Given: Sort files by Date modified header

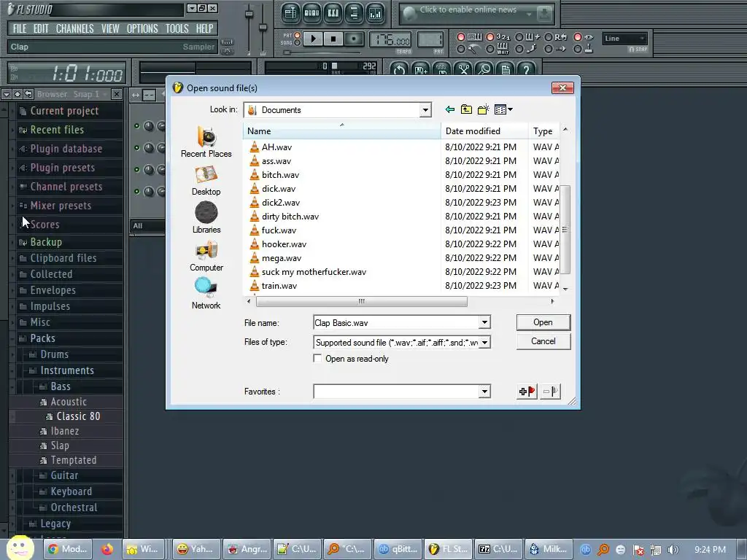Looking at the screenshot, I should click(485, 131).
